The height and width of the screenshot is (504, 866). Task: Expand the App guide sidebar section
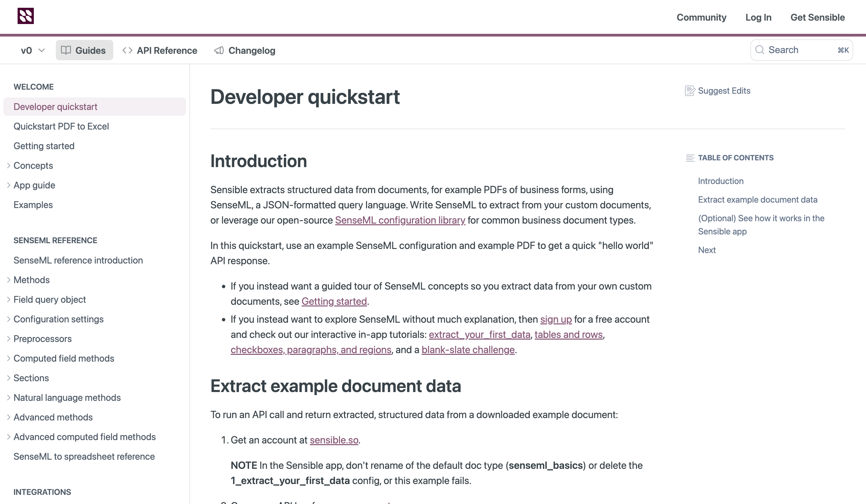click(x=8, y=185)
